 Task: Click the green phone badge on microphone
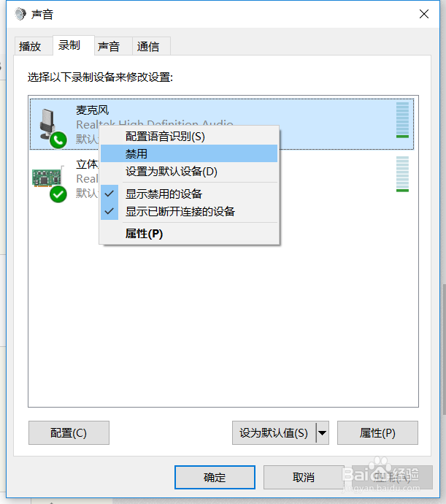tap(58, 140)
